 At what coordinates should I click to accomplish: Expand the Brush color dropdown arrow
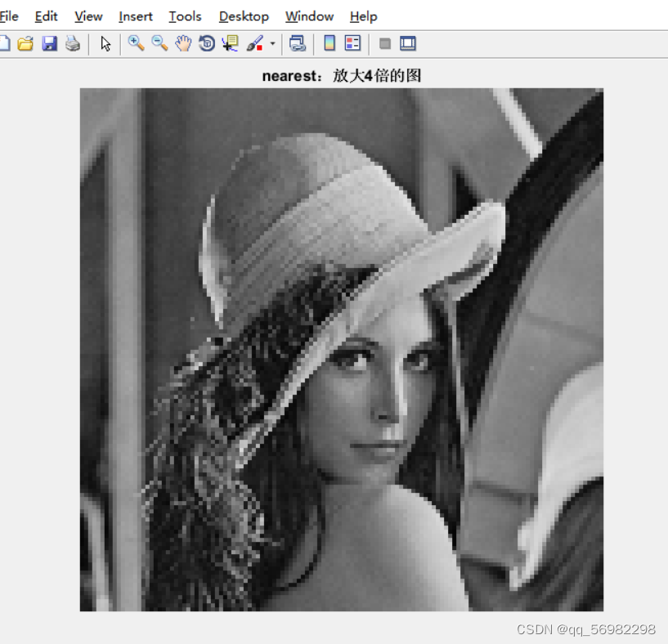(272, 43)
